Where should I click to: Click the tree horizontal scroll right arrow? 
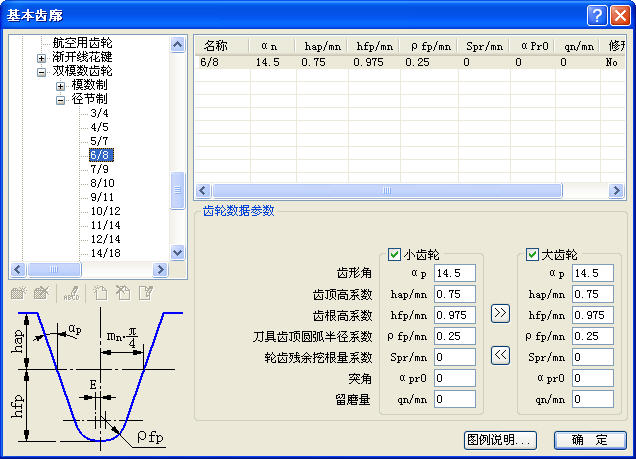(x=160, y=269)
